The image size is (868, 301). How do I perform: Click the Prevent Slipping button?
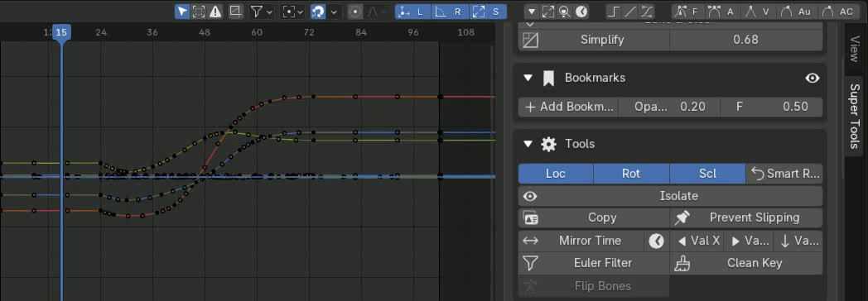click(x=746, y=217)
